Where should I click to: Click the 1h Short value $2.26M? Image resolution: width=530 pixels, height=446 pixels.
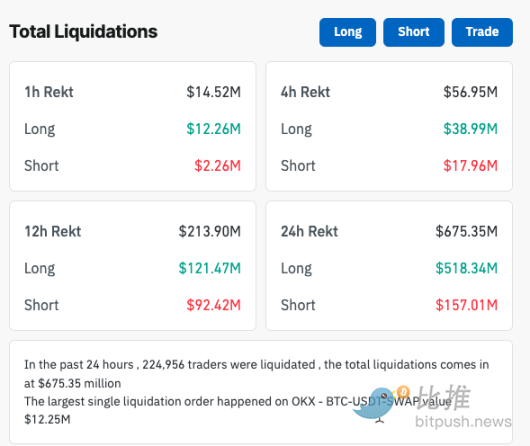pos(217,166)
